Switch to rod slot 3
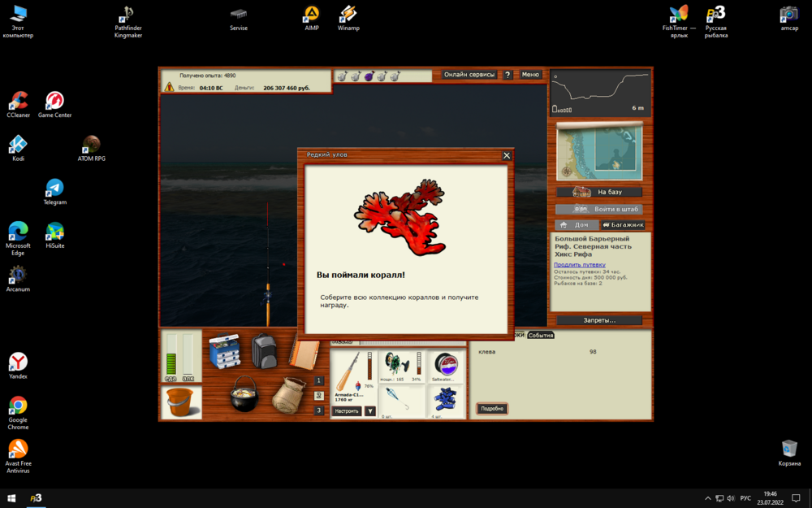The width and height of the screenshot is (812, 508). click(x=319, y=410)
